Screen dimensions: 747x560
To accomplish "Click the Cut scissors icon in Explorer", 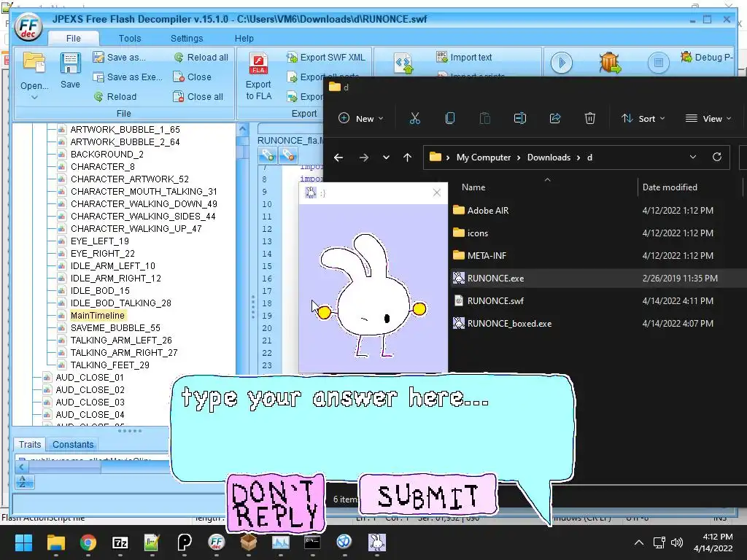I will 415,119.
